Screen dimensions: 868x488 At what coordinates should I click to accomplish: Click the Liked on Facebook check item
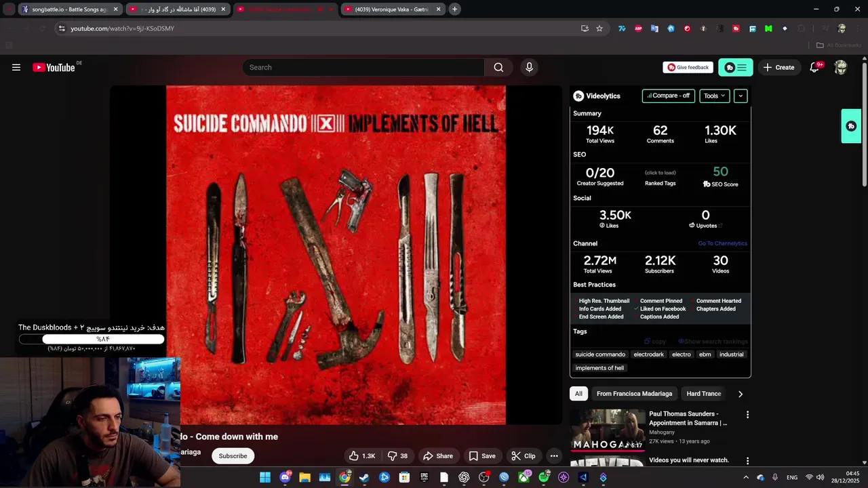point(660,309)
